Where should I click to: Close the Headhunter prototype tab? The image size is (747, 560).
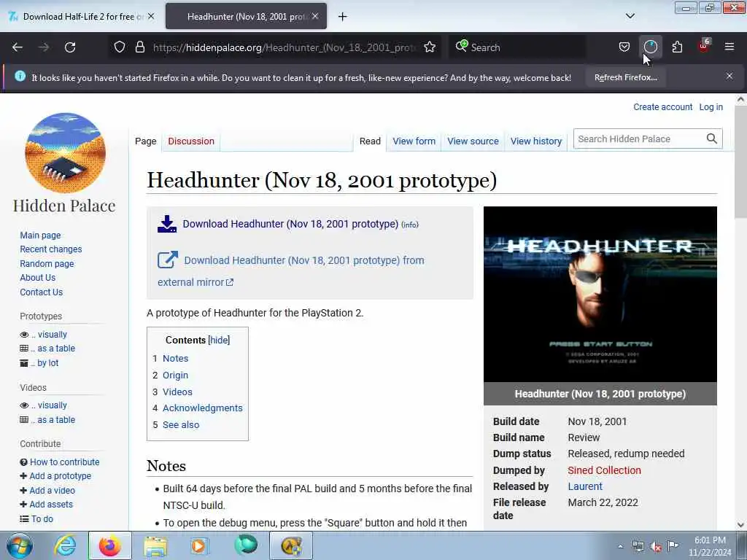pyautogui.click(x=315, y=16)
